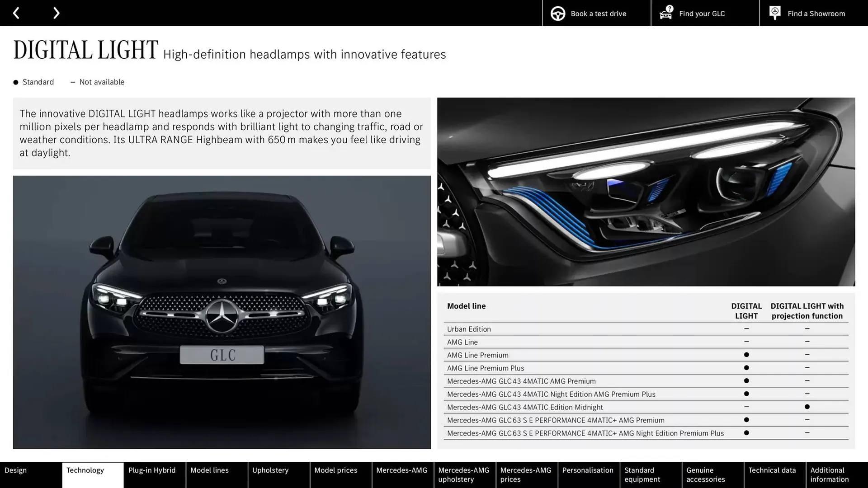Click the Find your GLC car icon
The height and width of the screenshot is (488, 868).
click(666, 13)
